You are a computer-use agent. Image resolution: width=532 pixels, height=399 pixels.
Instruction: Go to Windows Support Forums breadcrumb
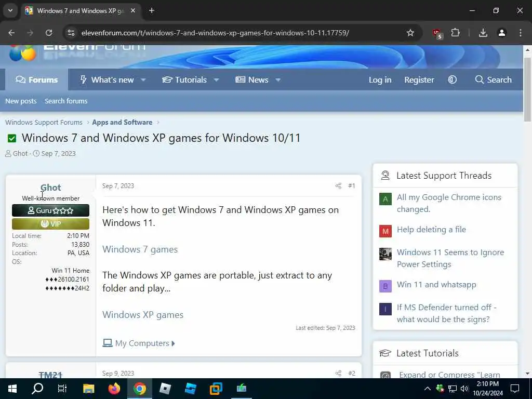coord(44,122)
